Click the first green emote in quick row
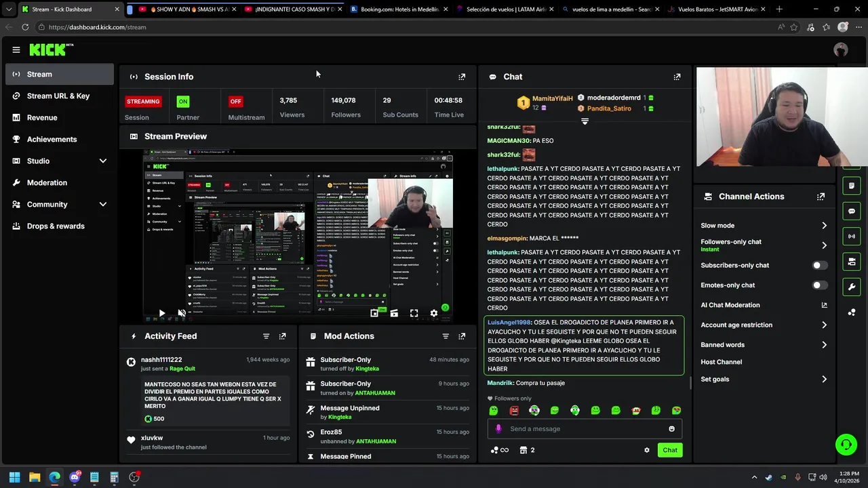Viewport: 868px width, 488px height. point(494,410)
